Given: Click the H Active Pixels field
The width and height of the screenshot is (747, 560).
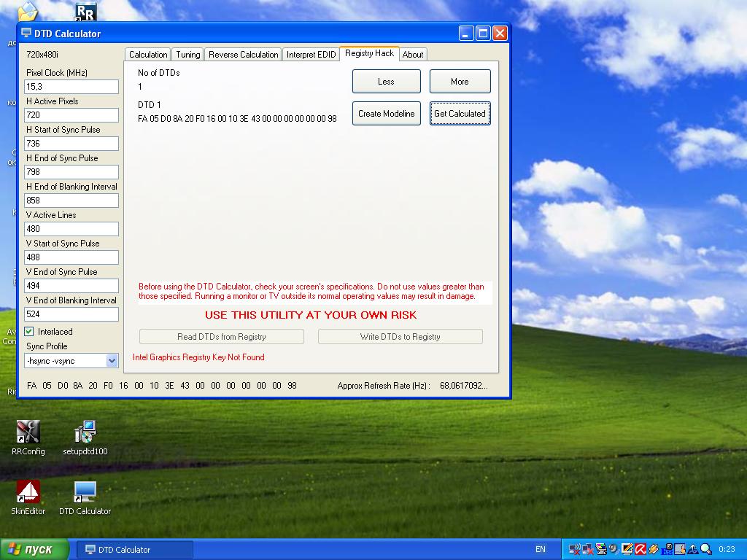Looking at the screenshot, I should pyautogui.click(x=71, y=115).
